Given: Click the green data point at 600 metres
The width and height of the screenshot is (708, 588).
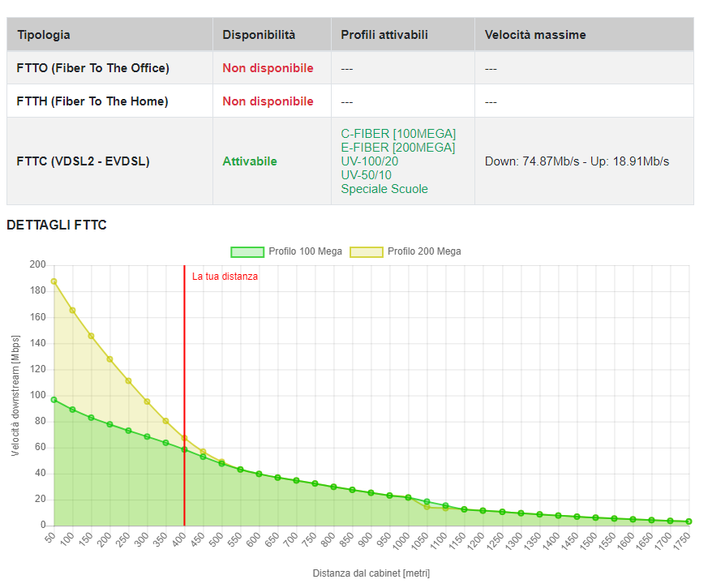Looking at the screenshot, I should click(x=259, y=474).
